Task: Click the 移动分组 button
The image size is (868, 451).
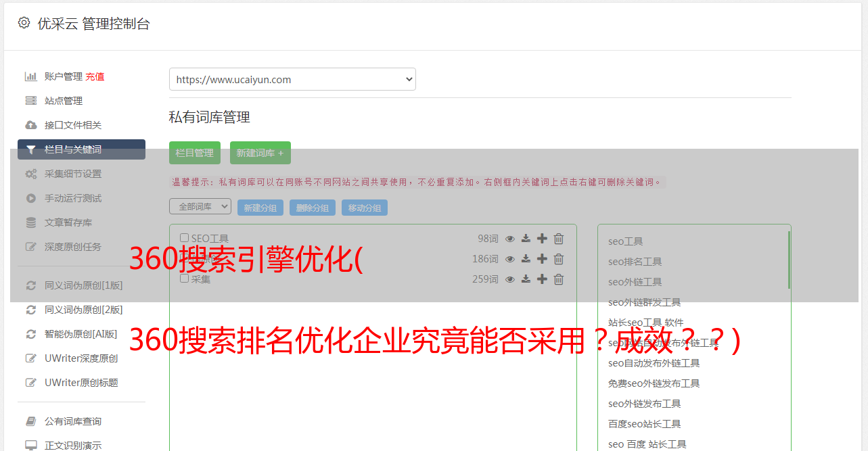Action: coord(365,208)
